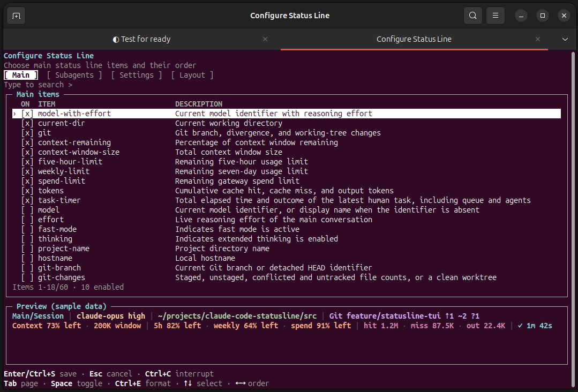Uncheck the git item checkbox
Image resolution: width=578 pixels, height=392 pixels.
pyautogui.click(x=27, y=133)
